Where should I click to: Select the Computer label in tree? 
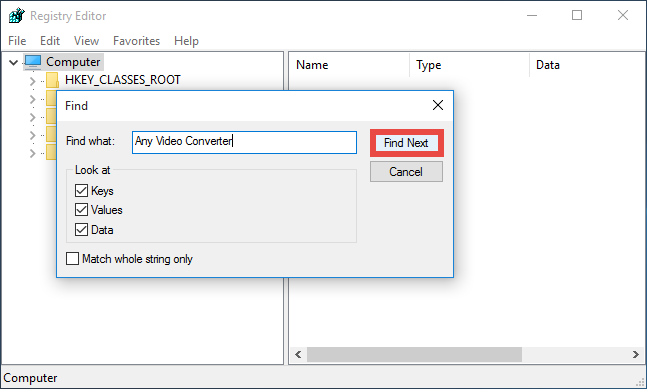click(73, 62)
